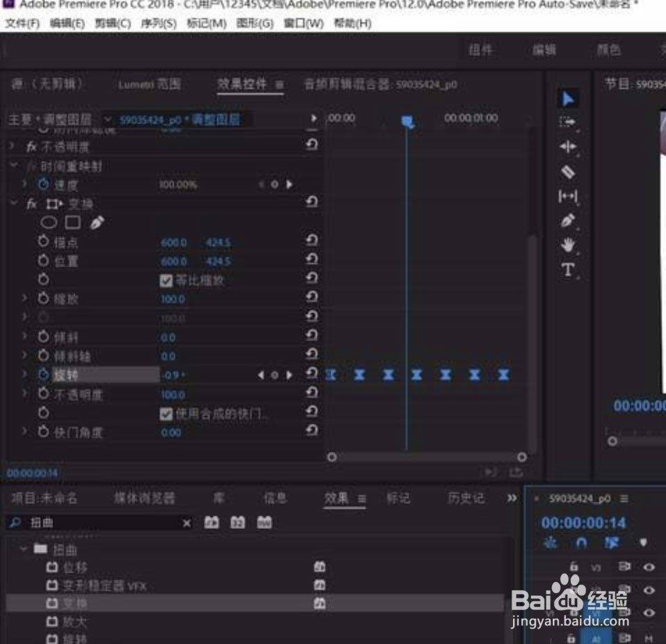
Task: Expand the 缩放 parameter
Action: coord(24,298)
